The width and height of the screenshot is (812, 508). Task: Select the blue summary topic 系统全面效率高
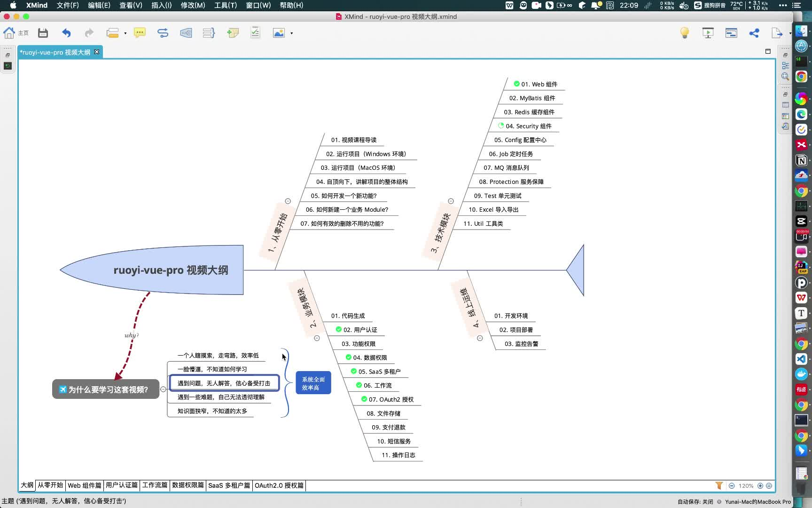pyautogui.click(x=313, y=383)
